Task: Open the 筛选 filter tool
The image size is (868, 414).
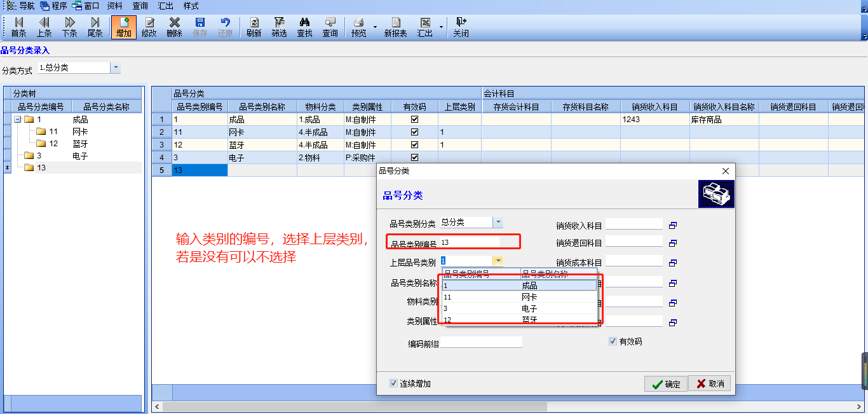Action: click(279, 27)
